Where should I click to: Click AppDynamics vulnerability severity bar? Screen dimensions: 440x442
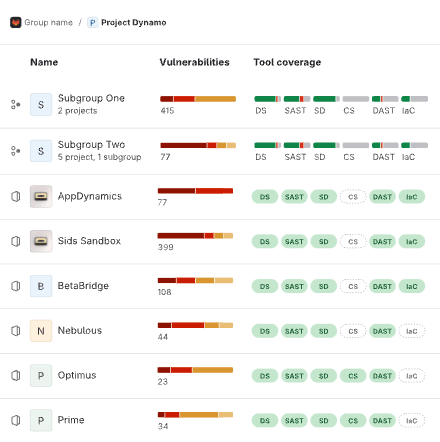click(195, 191)
